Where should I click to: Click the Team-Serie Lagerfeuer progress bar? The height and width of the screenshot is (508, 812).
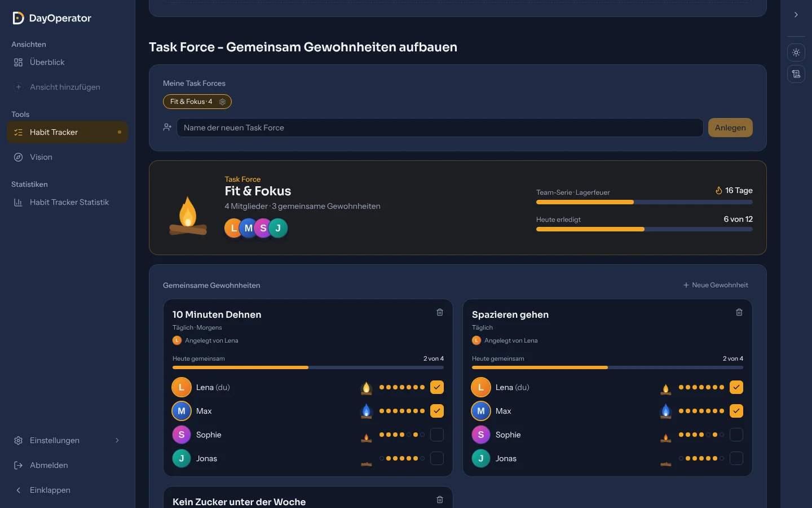pyautogui.click(x=645, y=202)
